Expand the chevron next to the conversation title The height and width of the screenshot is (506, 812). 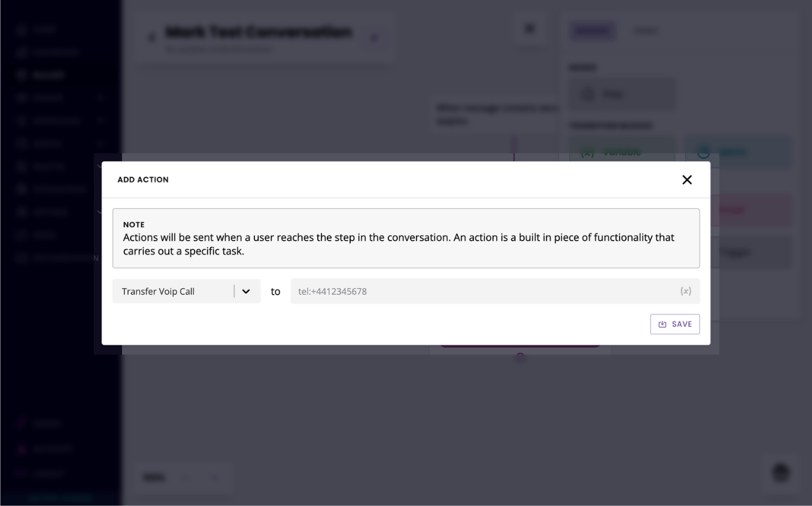click(374, 37)
